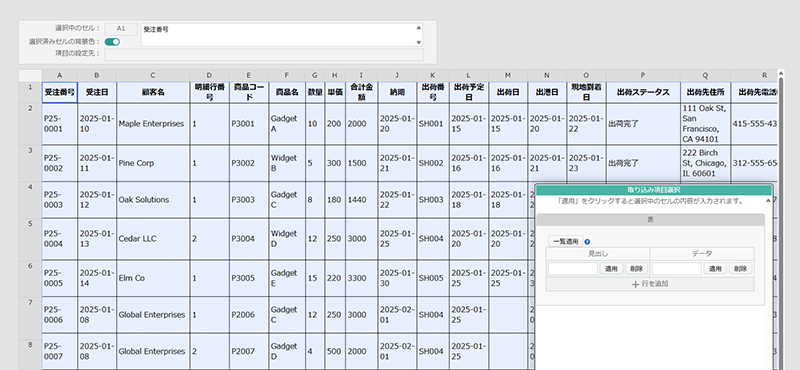Select column header C

coord(153,76)
